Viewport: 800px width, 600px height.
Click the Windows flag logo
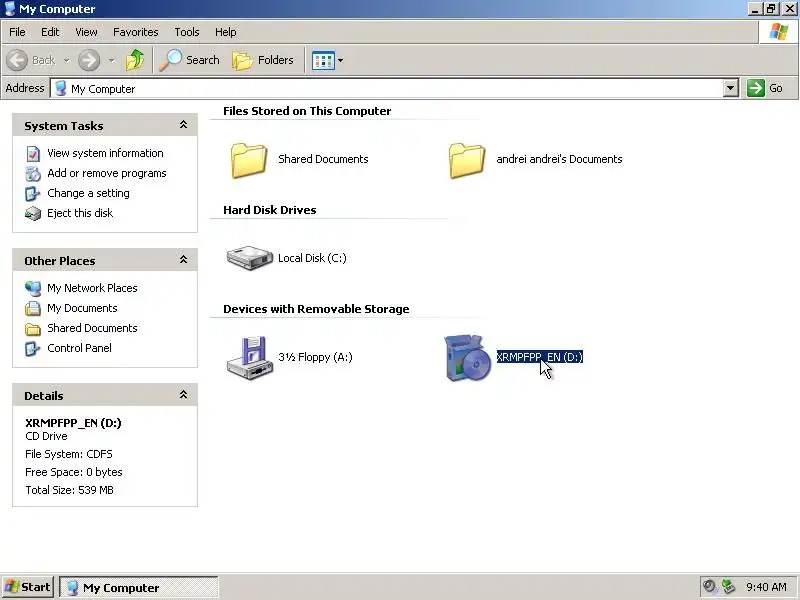pyautogui.click(x=779, y=32)
